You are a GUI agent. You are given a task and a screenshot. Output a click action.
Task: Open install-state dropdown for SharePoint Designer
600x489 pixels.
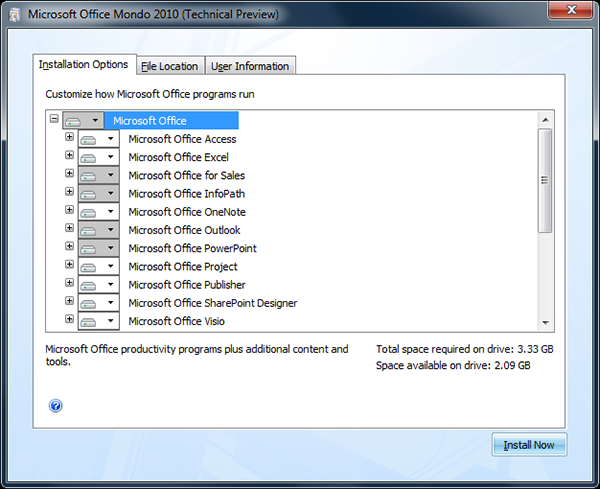[99, 303]
